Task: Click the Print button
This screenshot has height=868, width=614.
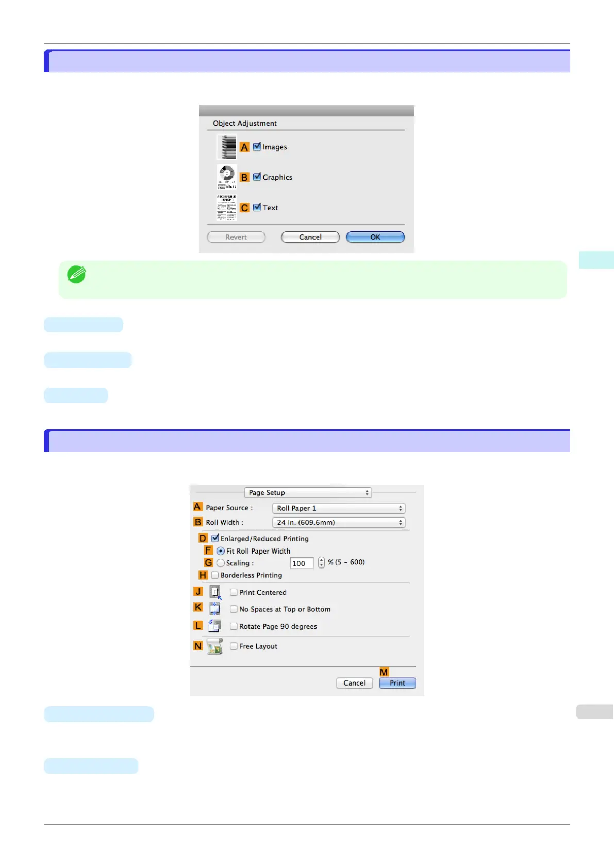Action: (397, 683)
